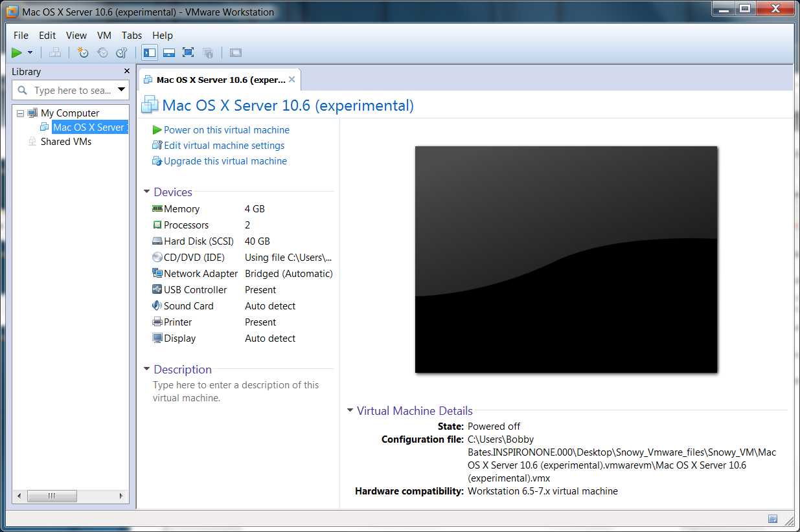Image resolution: width=800 pixels, height=532 pixels.
Task: Click the Powered off state text
Action: tap(494, 427)
